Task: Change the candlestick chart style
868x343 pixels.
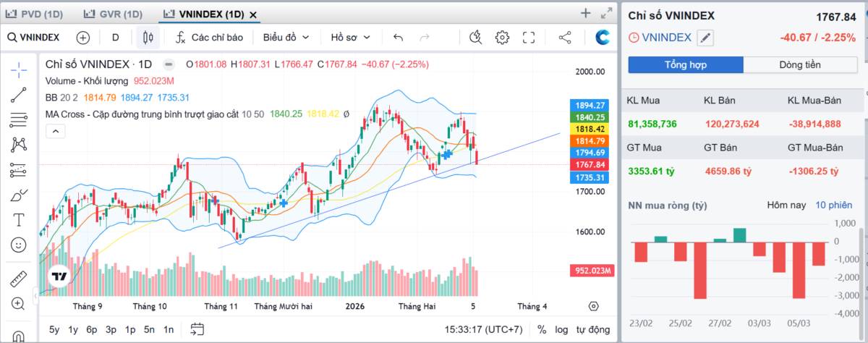Action: pos(148,38)
